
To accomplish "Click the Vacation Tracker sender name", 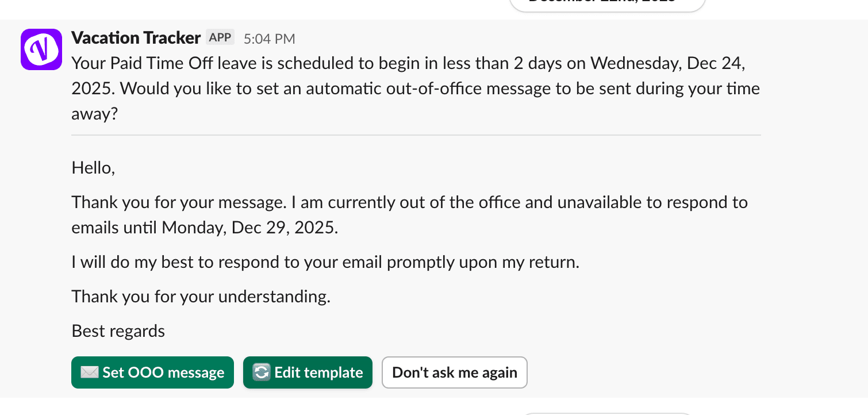I will coord(136,37).
